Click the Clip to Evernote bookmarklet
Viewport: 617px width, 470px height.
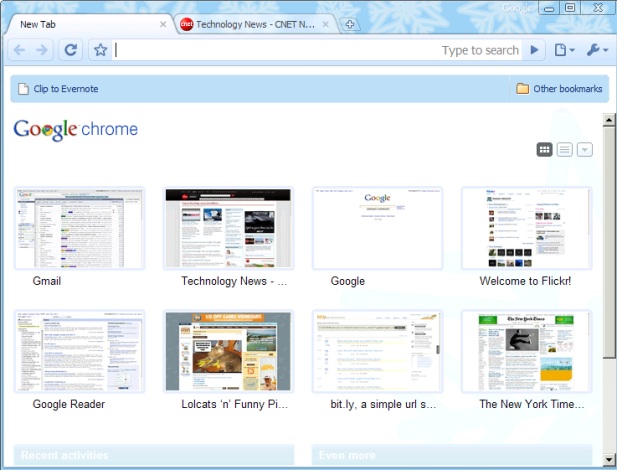(x=58, y=89)
